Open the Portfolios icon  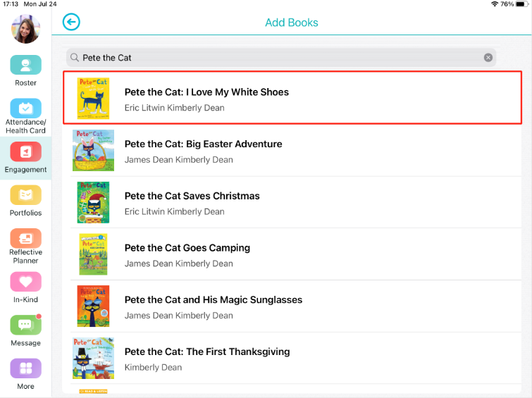pyautogui.click(x=26, y=194)
